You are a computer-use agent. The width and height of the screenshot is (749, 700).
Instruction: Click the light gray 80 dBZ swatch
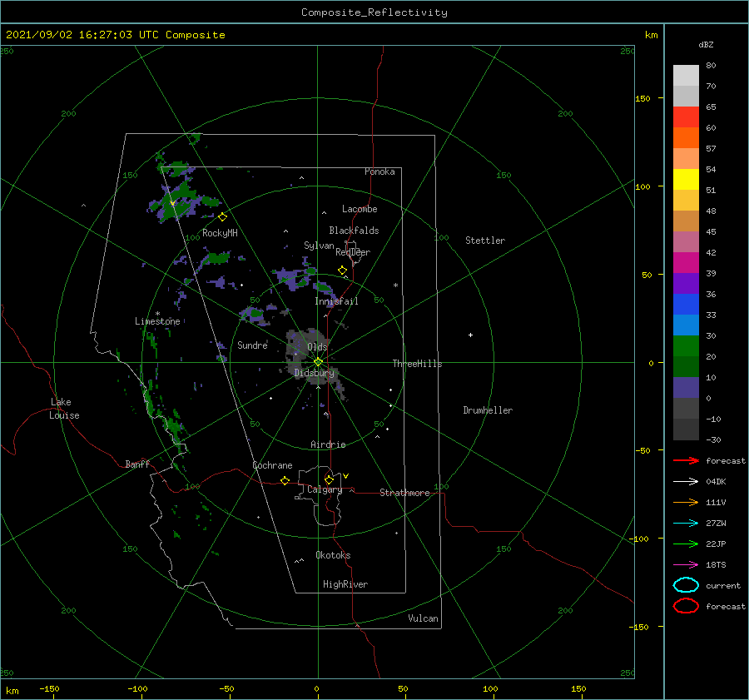(686, 76)
